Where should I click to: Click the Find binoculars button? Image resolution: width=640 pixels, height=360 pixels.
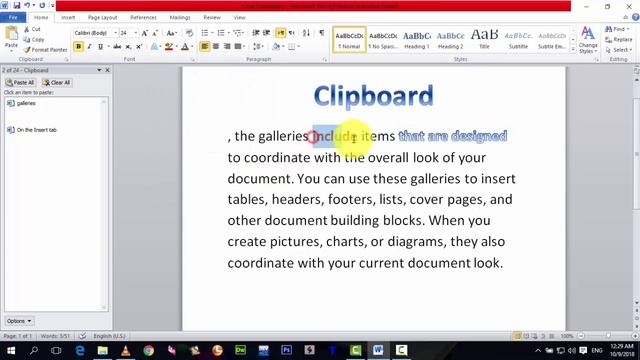(616, 29)
